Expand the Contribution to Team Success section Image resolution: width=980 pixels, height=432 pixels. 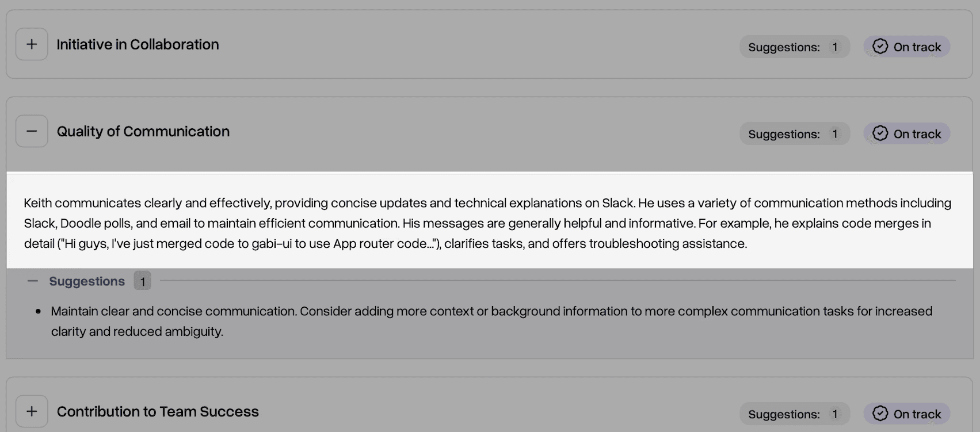[x=32, y=411]
